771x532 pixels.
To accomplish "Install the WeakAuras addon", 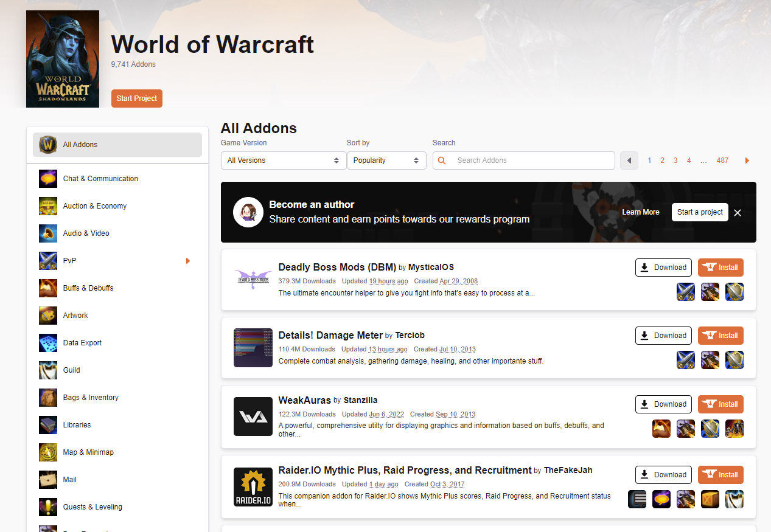I will point(720,404).
